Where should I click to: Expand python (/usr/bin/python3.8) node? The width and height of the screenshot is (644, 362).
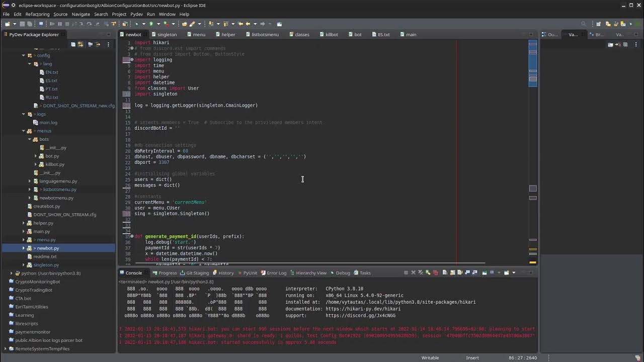pyautogui.click(x=12, y=273)
